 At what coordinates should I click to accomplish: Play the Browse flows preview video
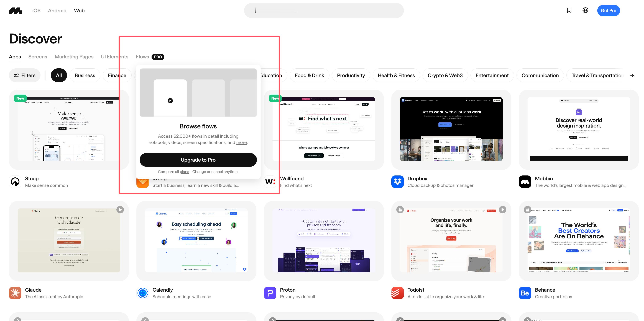[170, 100]
